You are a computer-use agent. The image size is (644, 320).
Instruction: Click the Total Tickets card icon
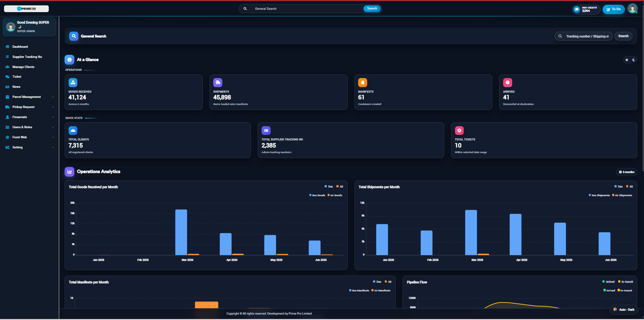459,131
